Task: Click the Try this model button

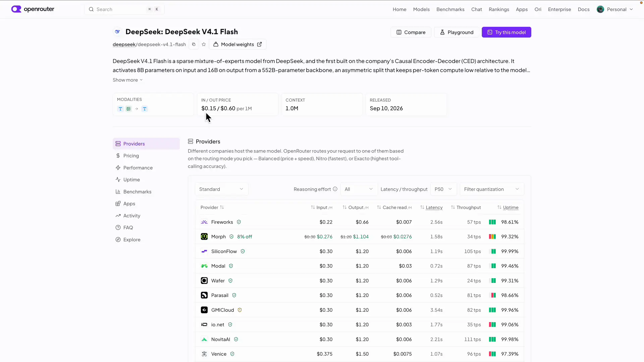Action: coord(506,32)
